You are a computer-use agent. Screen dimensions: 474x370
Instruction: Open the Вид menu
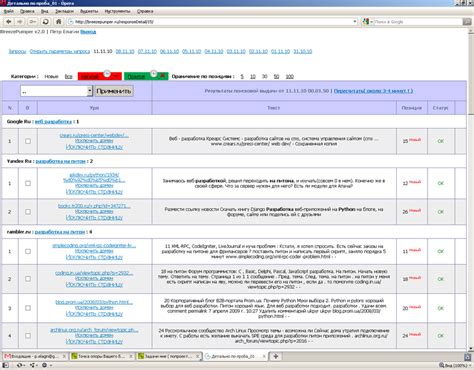pos(44,11)
